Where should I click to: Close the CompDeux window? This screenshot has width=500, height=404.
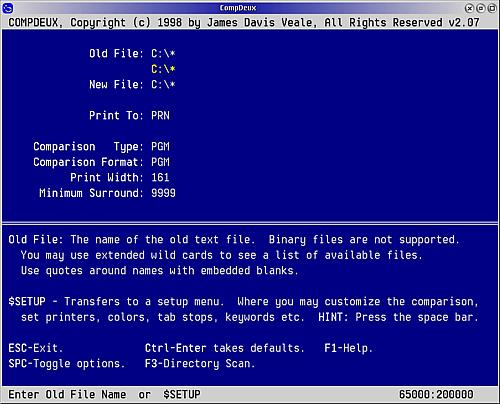coord(469,8)
